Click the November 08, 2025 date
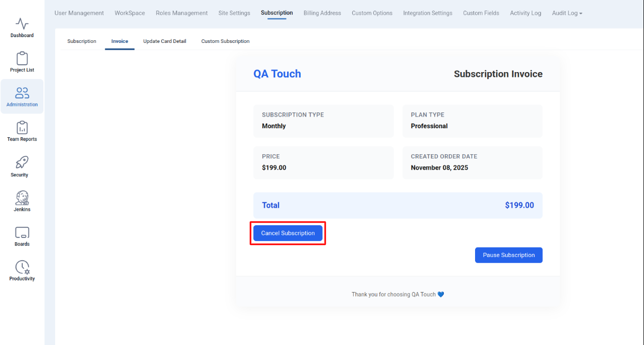 [x=439, y=168]
